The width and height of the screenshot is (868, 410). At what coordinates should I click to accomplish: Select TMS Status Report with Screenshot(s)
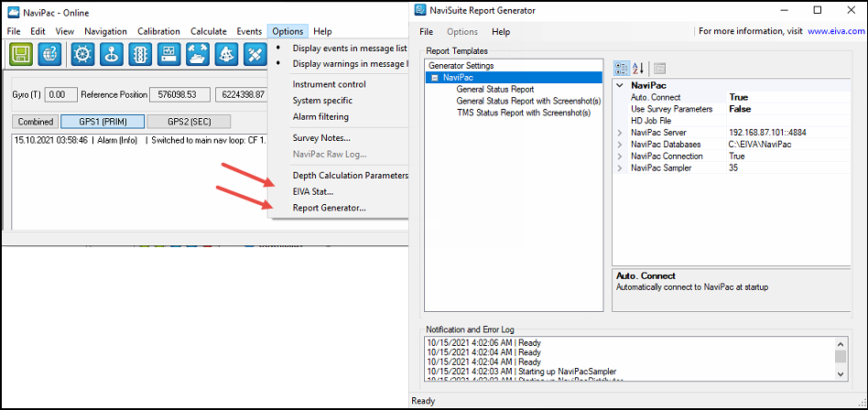point(524,113)
